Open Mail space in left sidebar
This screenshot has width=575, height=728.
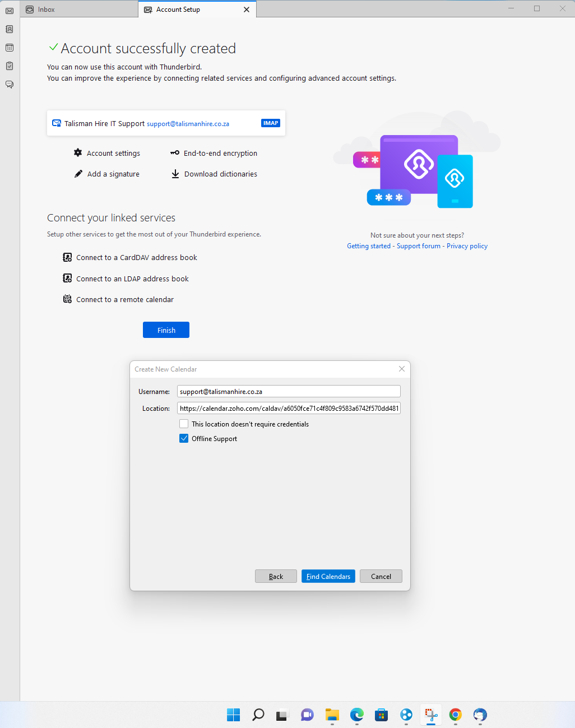coord(10,11)
